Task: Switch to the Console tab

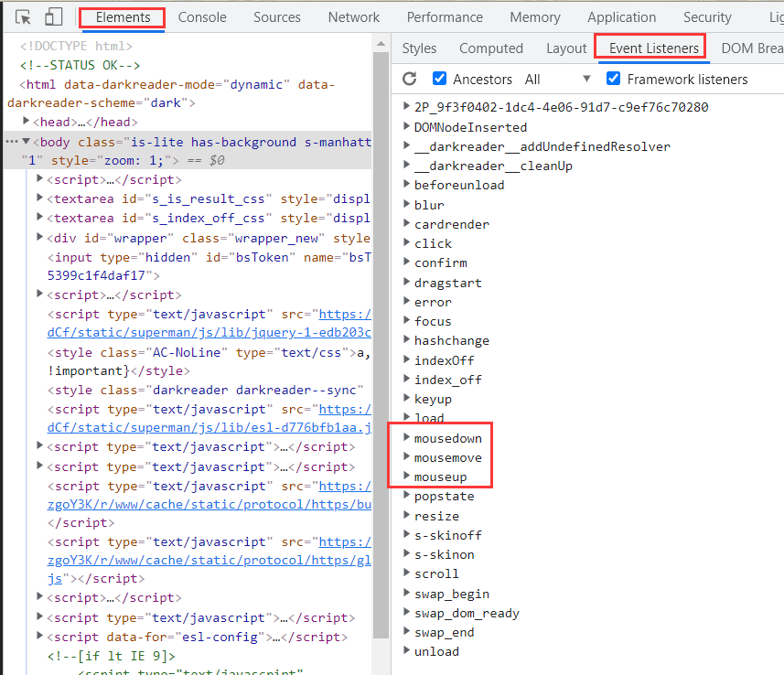Action: coord(202,17)
